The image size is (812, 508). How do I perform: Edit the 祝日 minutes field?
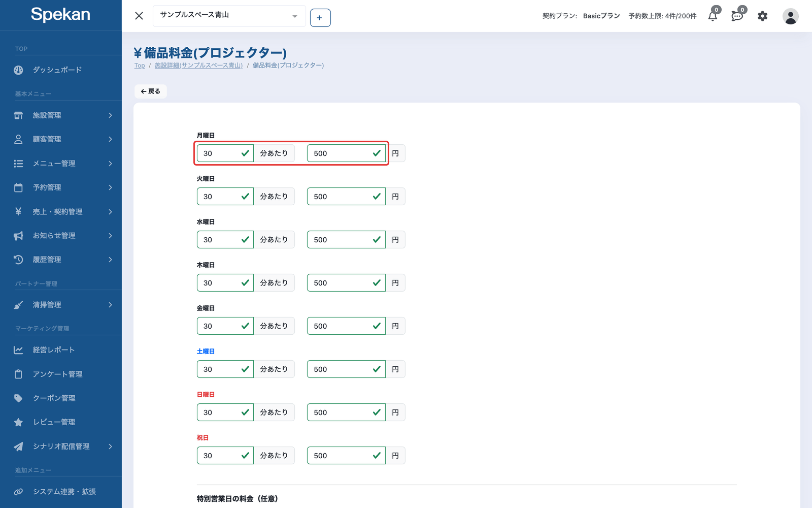225,456
